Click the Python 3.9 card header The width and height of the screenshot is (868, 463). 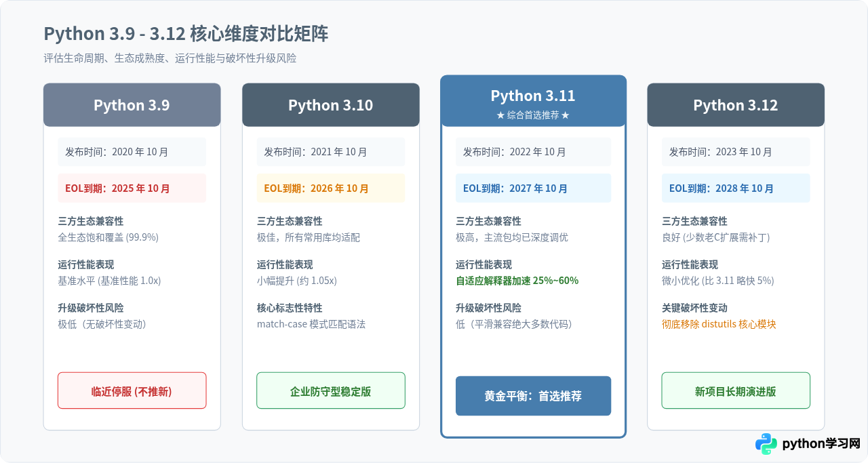(x=132, y=105)
